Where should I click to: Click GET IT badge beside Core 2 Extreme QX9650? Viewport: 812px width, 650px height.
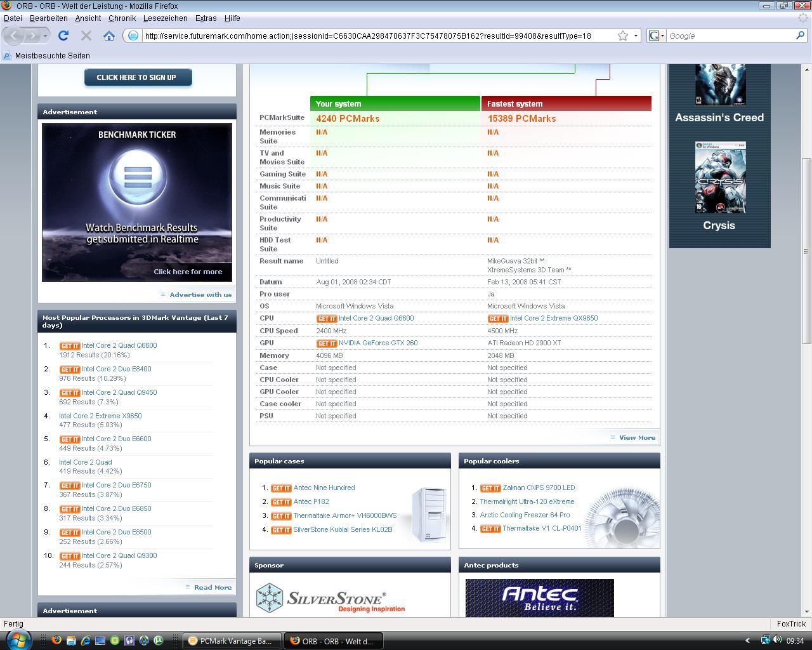(x=497, y=319)
